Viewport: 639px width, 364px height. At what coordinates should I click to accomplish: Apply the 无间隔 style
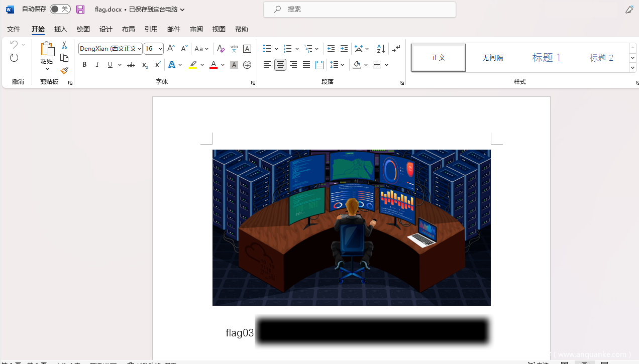[493, 58]
